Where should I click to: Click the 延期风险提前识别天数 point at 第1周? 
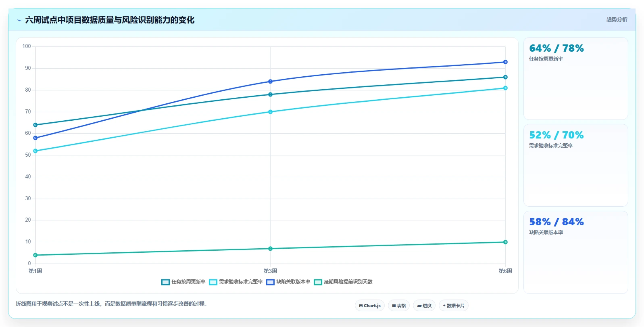[35, 255]
